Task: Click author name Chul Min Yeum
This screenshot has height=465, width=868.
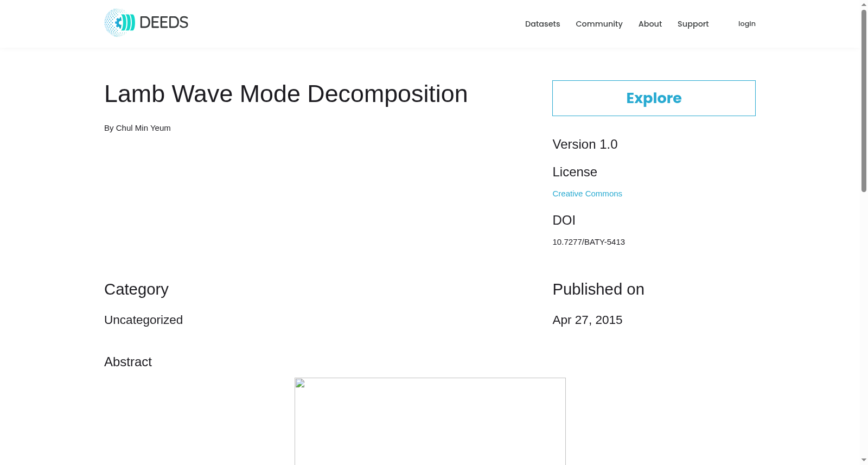Action: click(143, 128)
